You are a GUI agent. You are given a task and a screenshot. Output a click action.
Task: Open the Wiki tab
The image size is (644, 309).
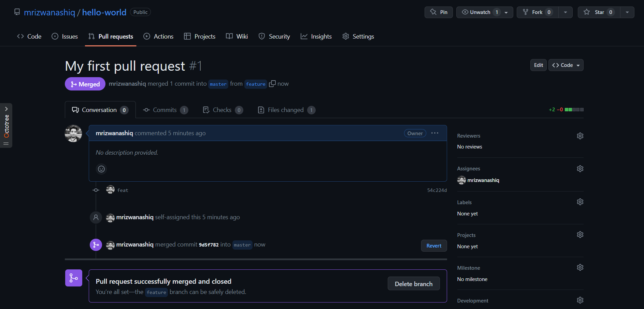pyautogui.click(x=237, y=37)
